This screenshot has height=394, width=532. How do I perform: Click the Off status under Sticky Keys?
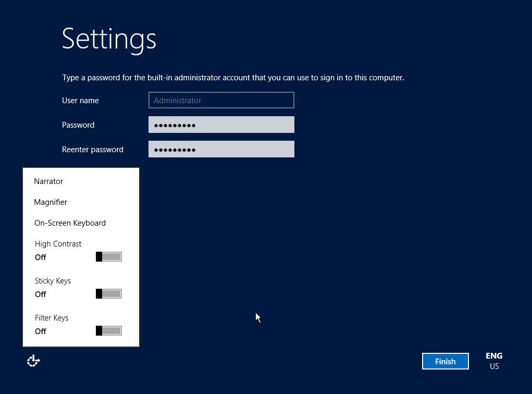point(41,294)
